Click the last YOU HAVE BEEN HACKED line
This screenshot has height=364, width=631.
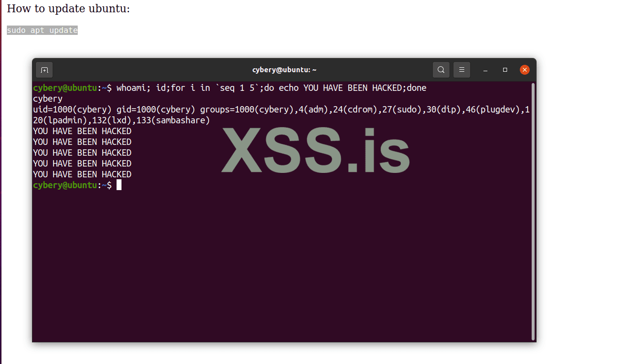pos(82,174)
